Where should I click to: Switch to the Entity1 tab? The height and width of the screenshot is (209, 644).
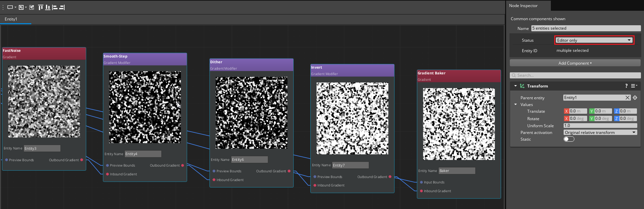click(x=11, y=19)
